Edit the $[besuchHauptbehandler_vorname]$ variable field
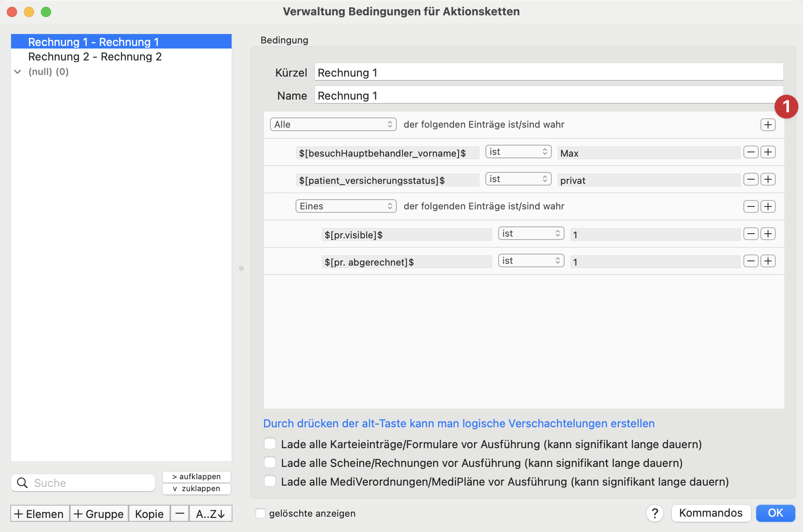 tap(387, 153)
